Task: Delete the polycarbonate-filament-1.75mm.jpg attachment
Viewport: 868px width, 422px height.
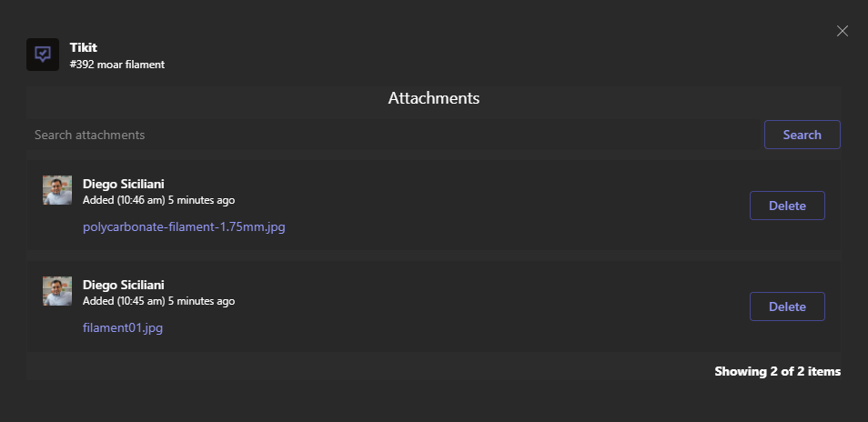Action: click(x=787, y=206)
